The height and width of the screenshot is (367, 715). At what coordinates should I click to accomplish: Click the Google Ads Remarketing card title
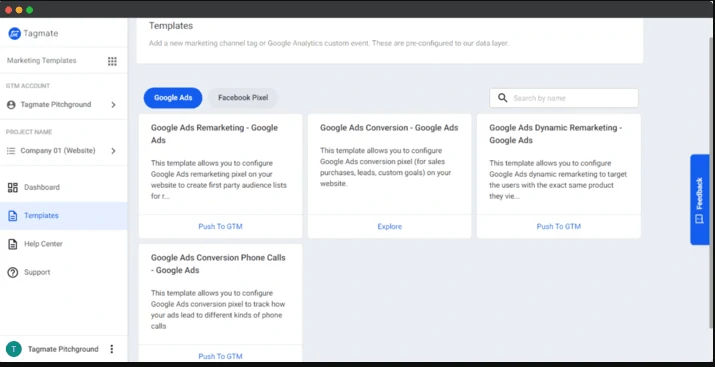[x=214, y=134]
